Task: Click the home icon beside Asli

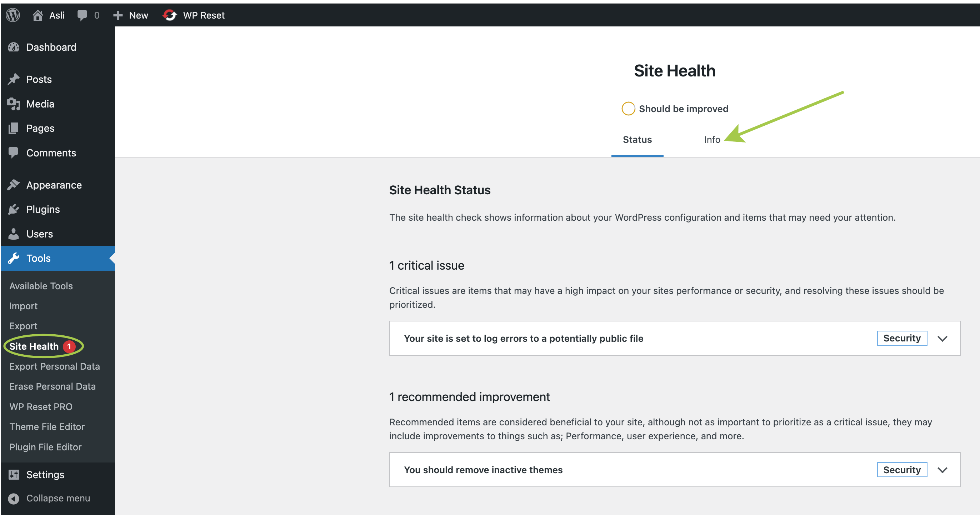Action: point(37,15)
